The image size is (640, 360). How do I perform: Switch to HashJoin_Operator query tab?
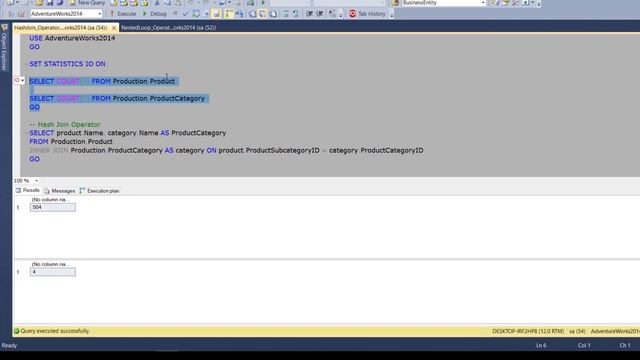tap(60, 27)
